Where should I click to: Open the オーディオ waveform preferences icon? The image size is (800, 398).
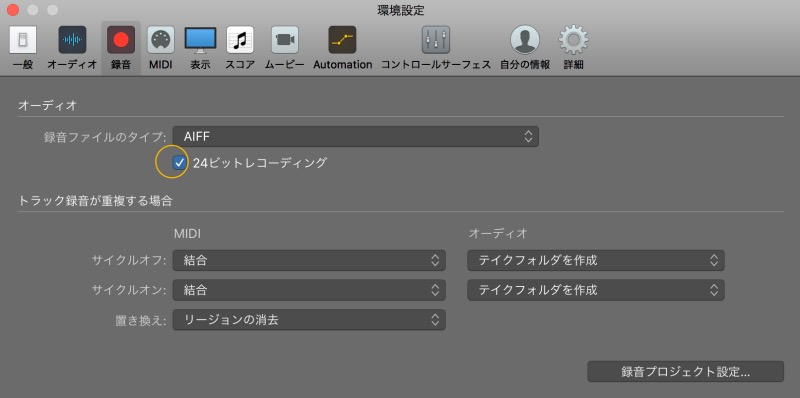pyautogui.click(x=72, y=40)
